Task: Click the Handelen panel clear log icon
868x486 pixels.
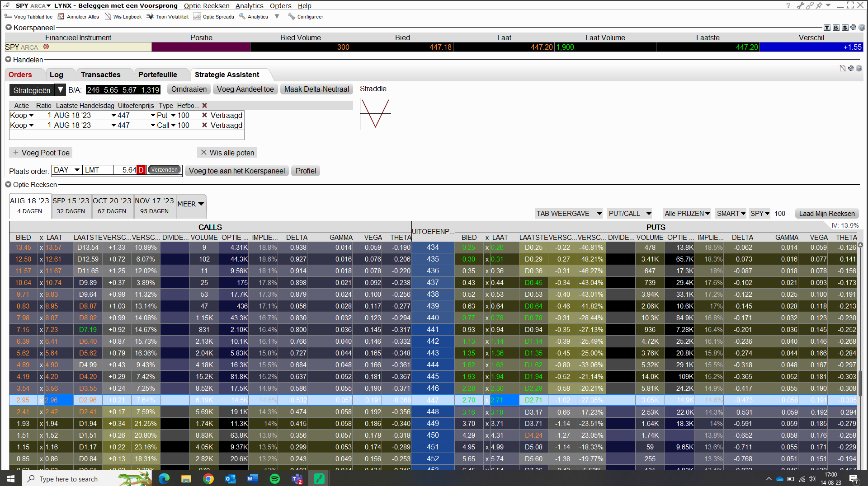Action: pos(843,68)
